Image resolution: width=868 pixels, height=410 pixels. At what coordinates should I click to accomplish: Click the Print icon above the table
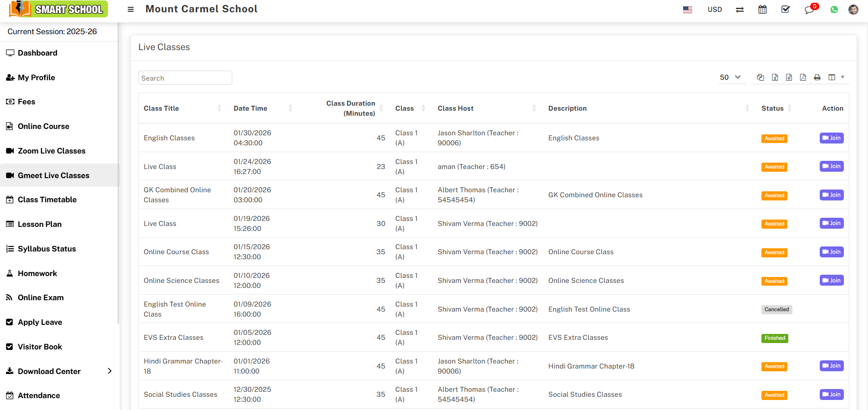817,77
